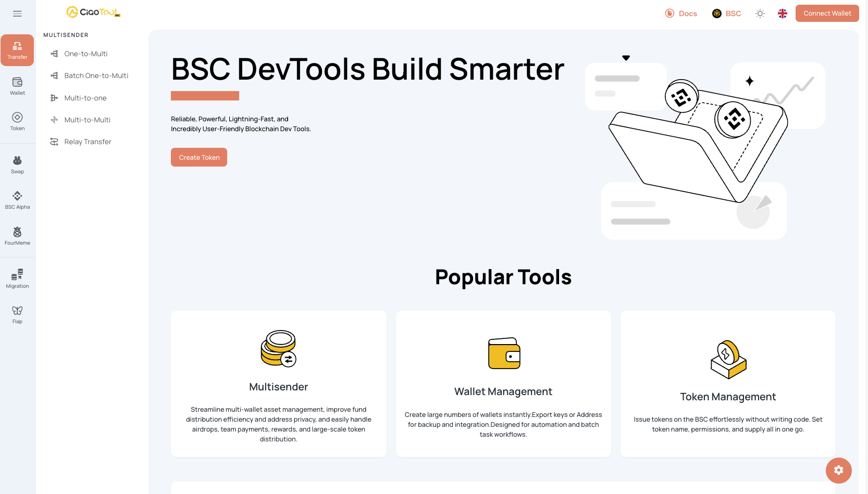Open the Flap sidebar section
Viewport: 868px width, 494px height.
pos(17,314)
